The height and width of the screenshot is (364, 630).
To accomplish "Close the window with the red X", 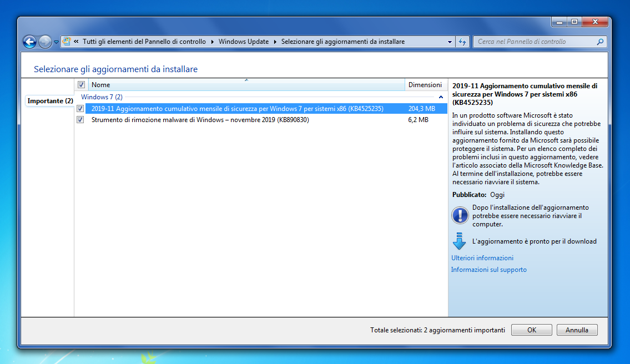I will 595,22.
